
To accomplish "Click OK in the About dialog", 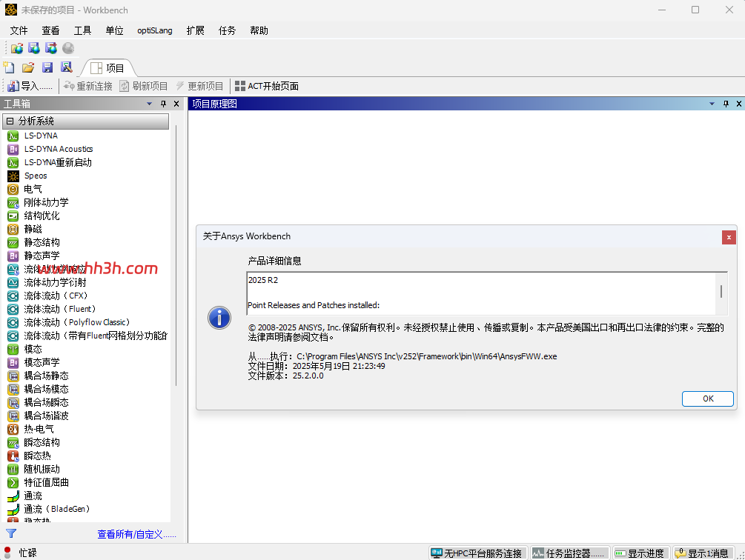I will (708, 399).
